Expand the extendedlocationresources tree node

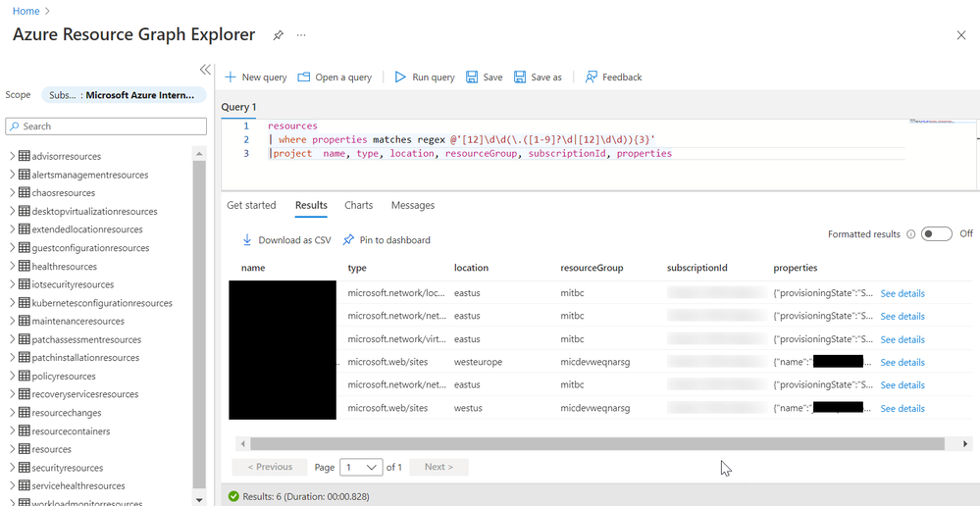pyautogui.click(x=12, y=229)
